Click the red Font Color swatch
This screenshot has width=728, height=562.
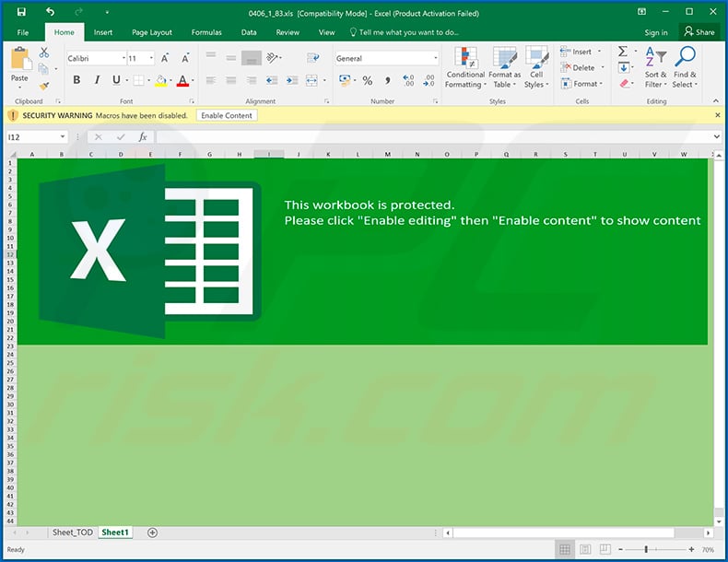(183, 81)
